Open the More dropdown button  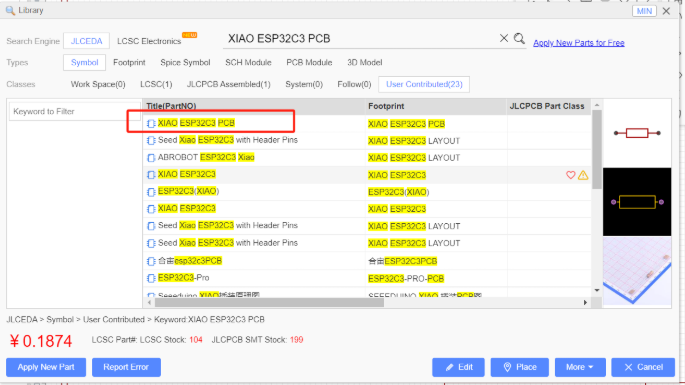click(x=580, y=367)
